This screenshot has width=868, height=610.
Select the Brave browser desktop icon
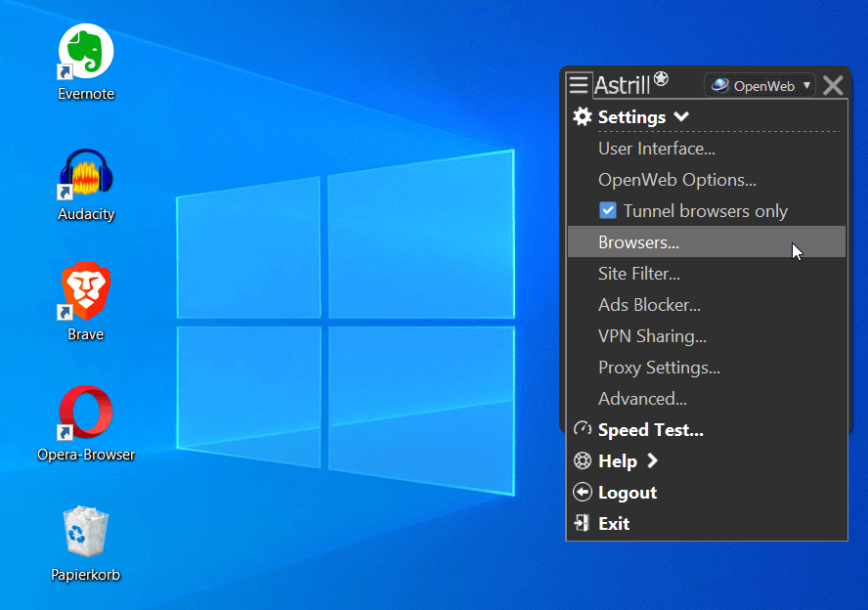pyautogui.click(x=86, y=302)
